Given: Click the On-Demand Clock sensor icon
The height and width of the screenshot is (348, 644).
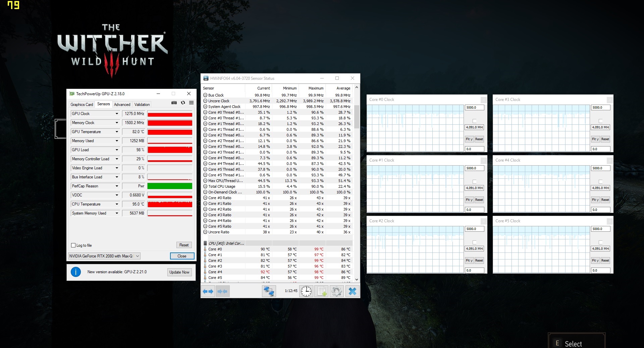Looking at the screenshot, I should [x=205, y=192].
